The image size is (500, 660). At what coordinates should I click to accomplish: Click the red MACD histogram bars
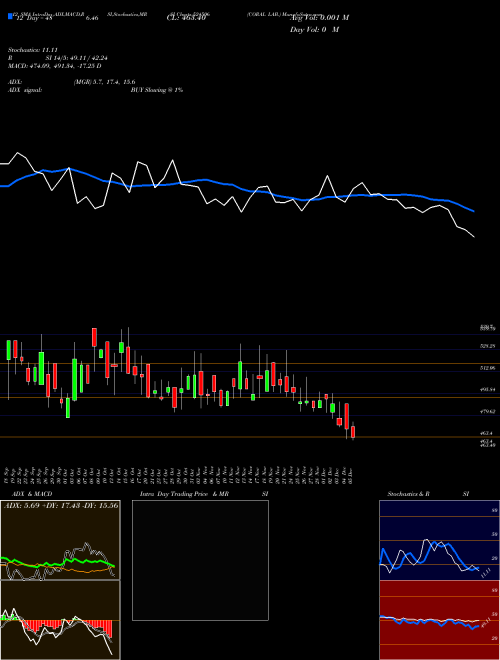tap(67, 626)
